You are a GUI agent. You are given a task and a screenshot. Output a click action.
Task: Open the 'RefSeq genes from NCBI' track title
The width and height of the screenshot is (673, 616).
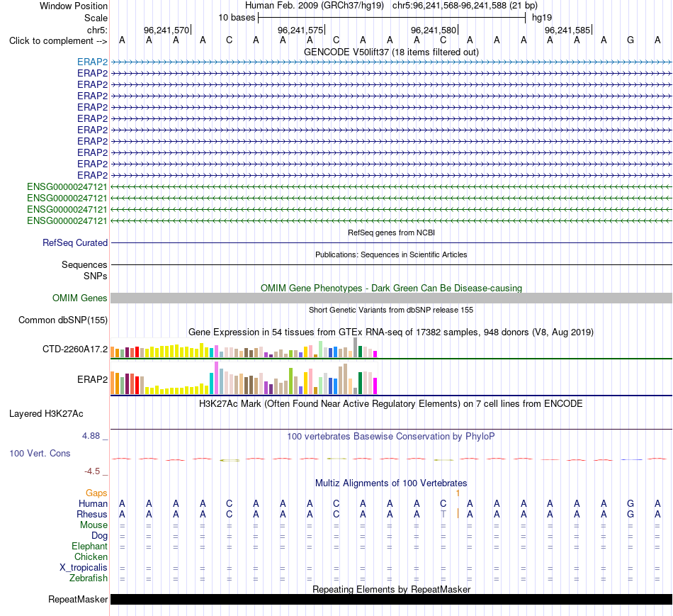pos(391,233)
